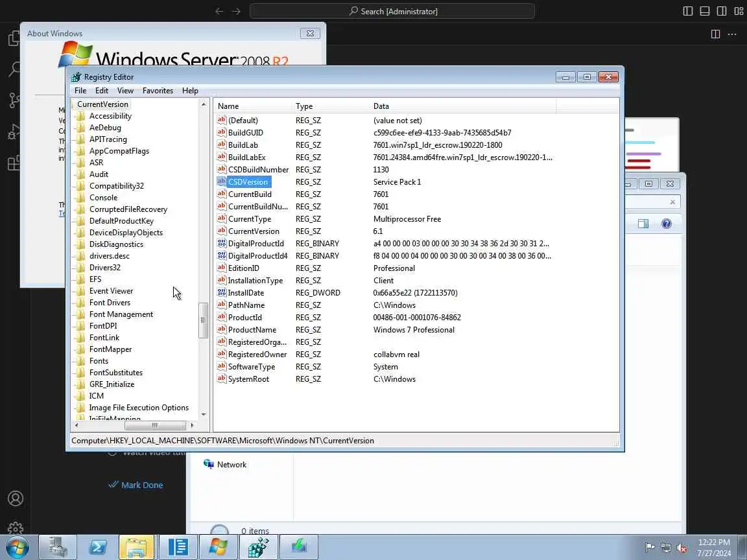Select the Event Viewer key
This screenshot has width=747, height=560.
coord(111,291)
